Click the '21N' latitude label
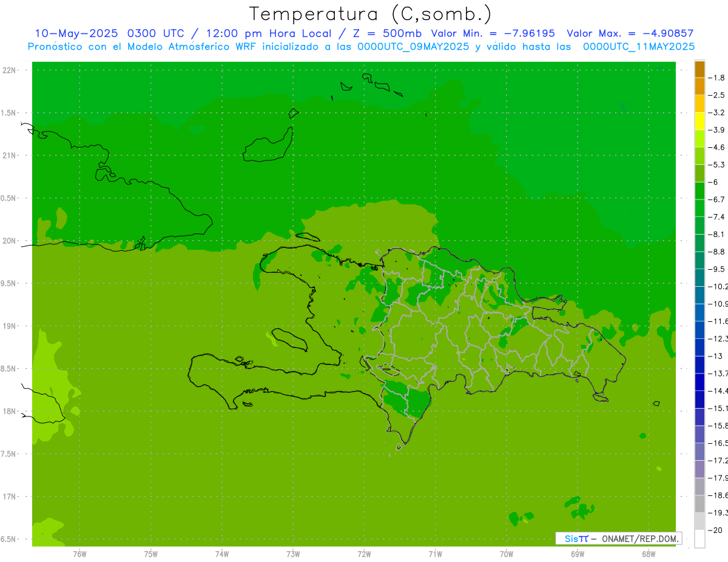Viewport: 728px width, 562px height. pos(8,155)
